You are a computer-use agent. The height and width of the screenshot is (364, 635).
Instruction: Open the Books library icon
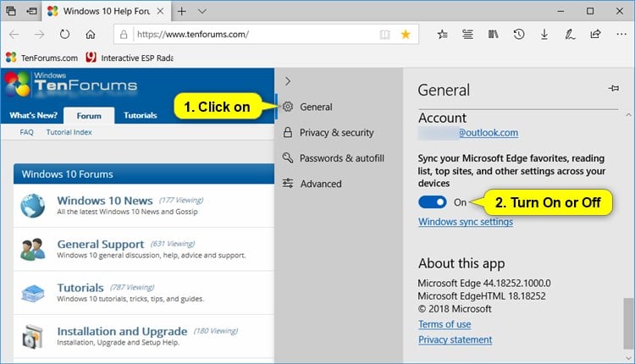pos(494,35)
